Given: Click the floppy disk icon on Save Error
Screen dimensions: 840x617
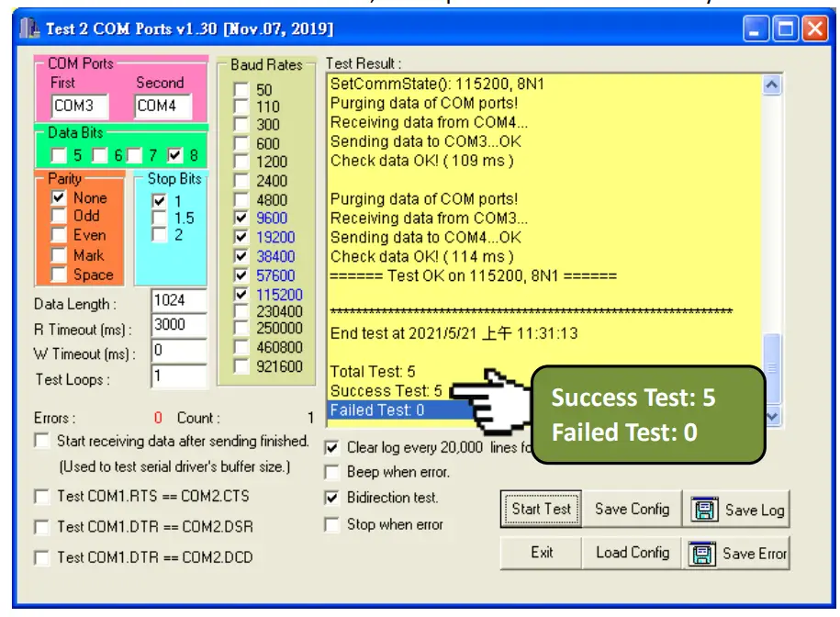Looking at the screenshot, I should [702, 554].
